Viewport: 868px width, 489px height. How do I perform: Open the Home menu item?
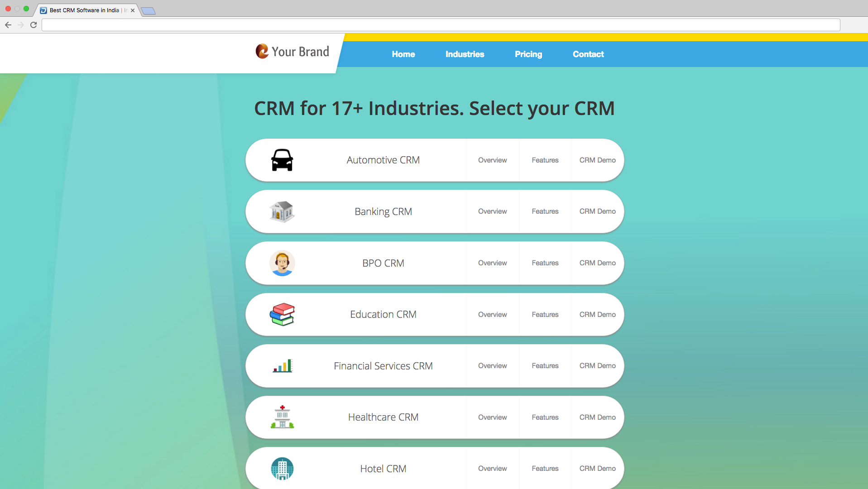coord(403,54)
